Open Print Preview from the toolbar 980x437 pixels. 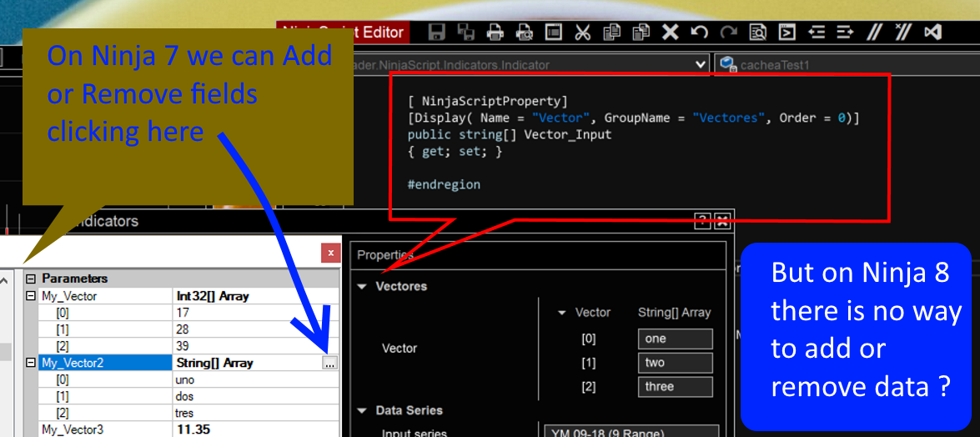click(x=524, y=32)
